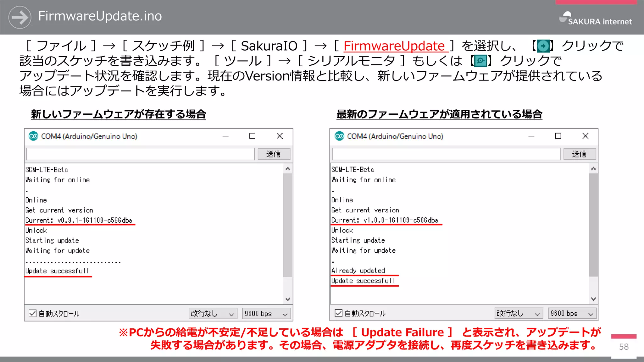Screen dimensions: 644x362
Task: Click 'Update successfull' in right window
Action: tap(363, 281)
